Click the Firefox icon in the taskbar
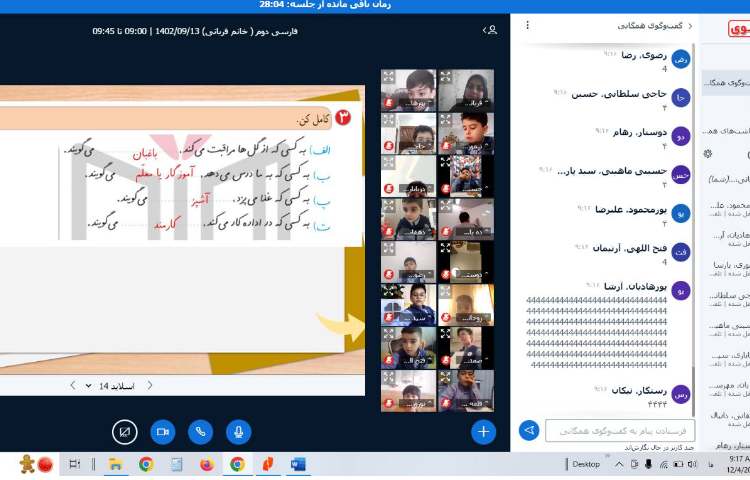 (207, 464)
